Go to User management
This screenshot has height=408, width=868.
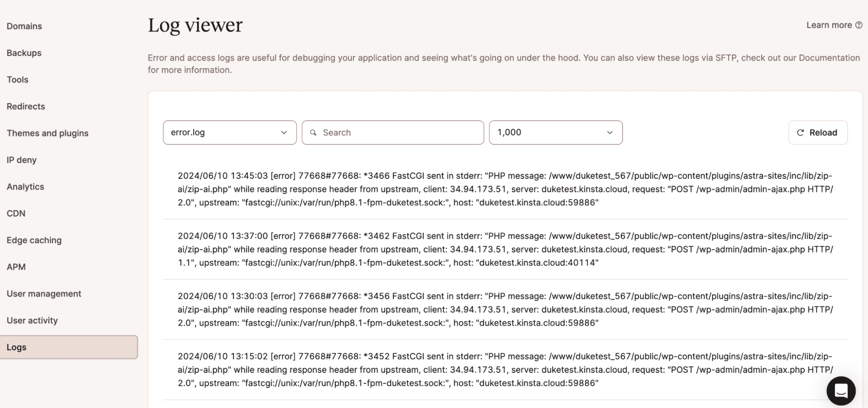[x=44, y=294]
